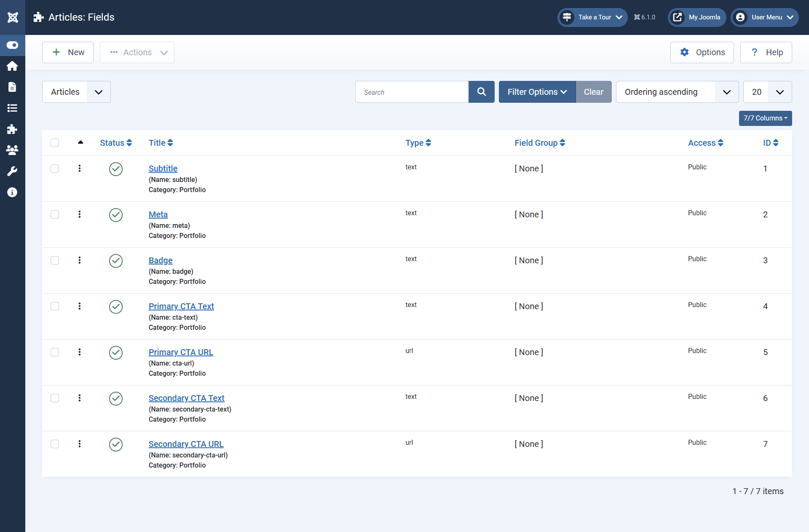Toggle published status of Badge field
This screenshot has height=532, width=809.
click(x=115, y=261)
